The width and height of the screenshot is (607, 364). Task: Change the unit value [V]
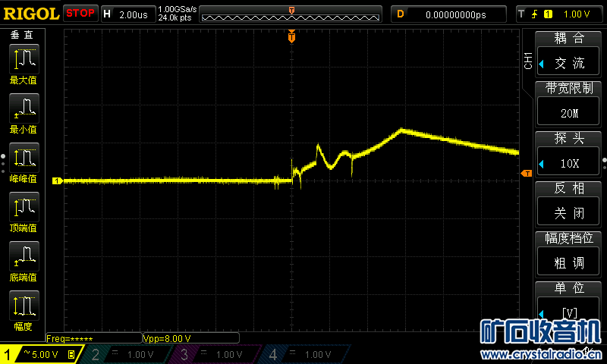coord(568,312)
